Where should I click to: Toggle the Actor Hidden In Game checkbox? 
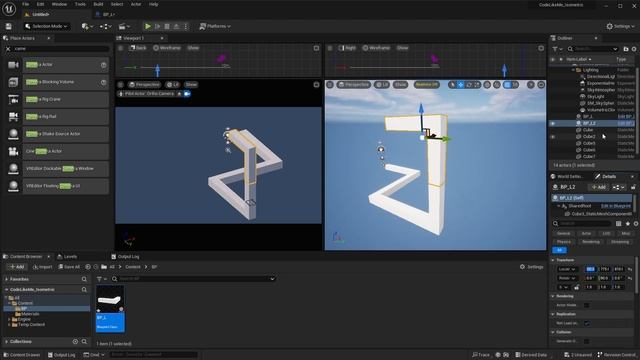click(587, 305)
